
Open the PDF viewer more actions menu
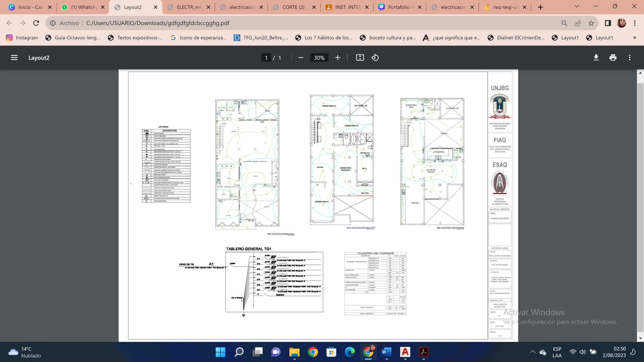[630, 58]
